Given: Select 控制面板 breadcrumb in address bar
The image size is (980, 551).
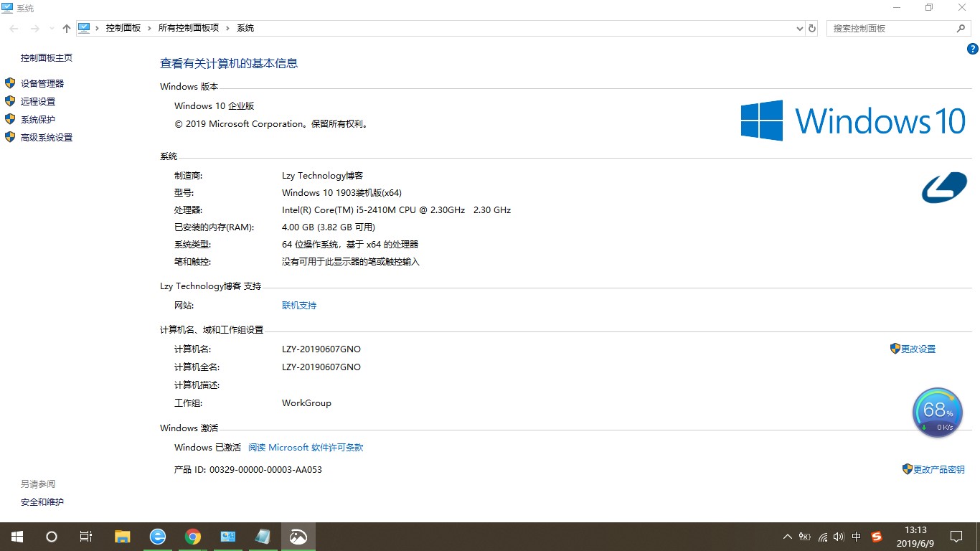Looking at the screenshot, I should 123,28.
